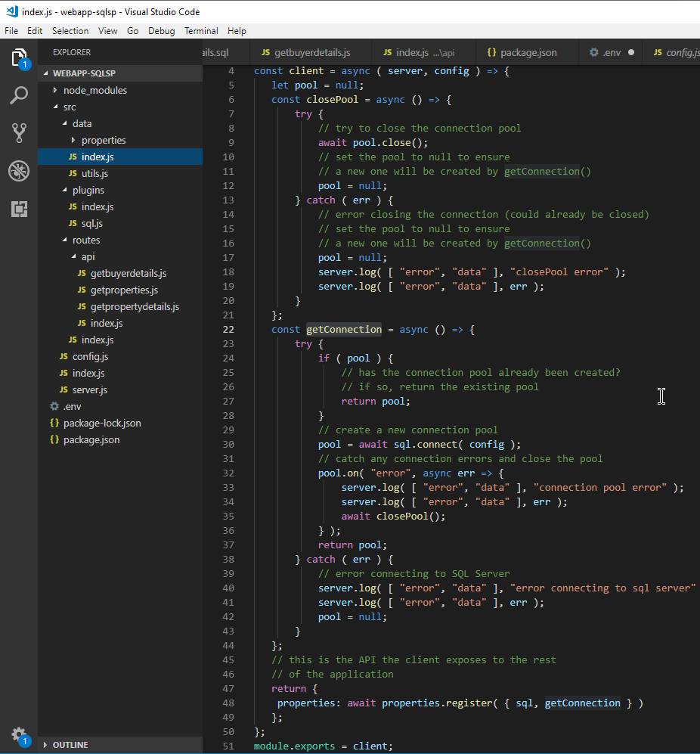This screenshot has height=754, width=700.
Task: Open the Search panel
Action: (x=18, y=97)
